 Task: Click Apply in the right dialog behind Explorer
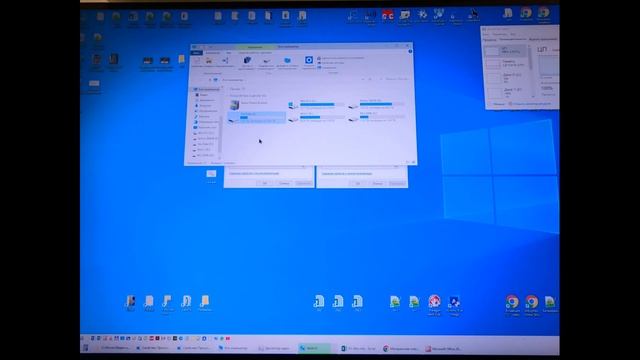(397, 183)
